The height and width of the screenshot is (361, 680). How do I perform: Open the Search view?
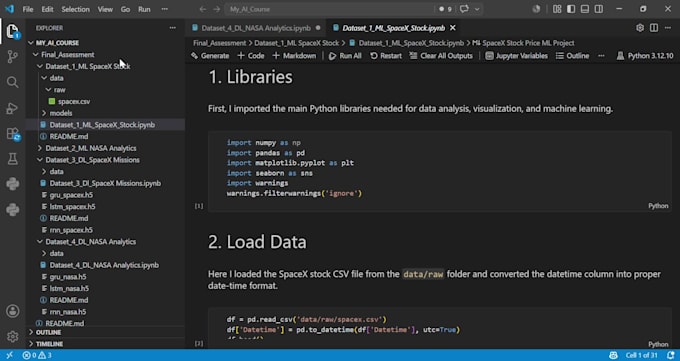tap(13, 82)
